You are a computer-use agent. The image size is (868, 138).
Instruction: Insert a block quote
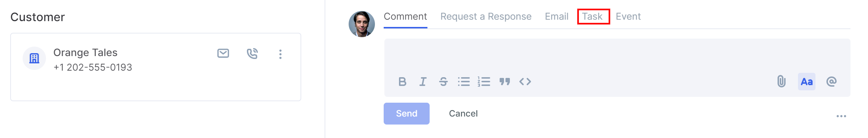504,82
